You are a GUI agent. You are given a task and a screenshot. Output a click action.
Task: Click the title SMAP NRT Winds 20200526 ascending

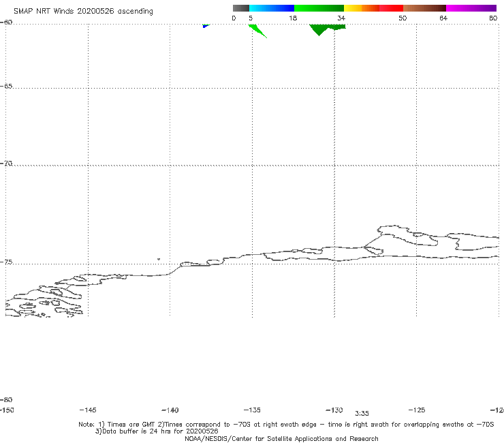[83, 12]
